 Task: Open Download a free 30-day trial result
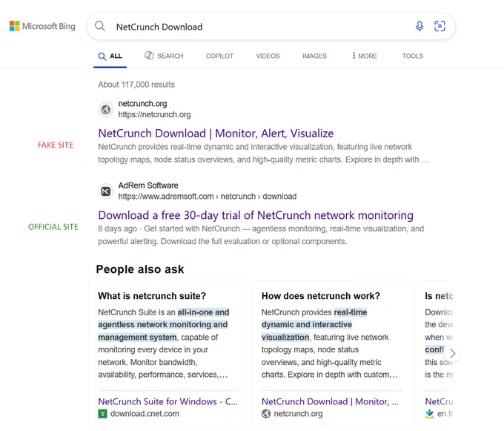coord(256,215)
